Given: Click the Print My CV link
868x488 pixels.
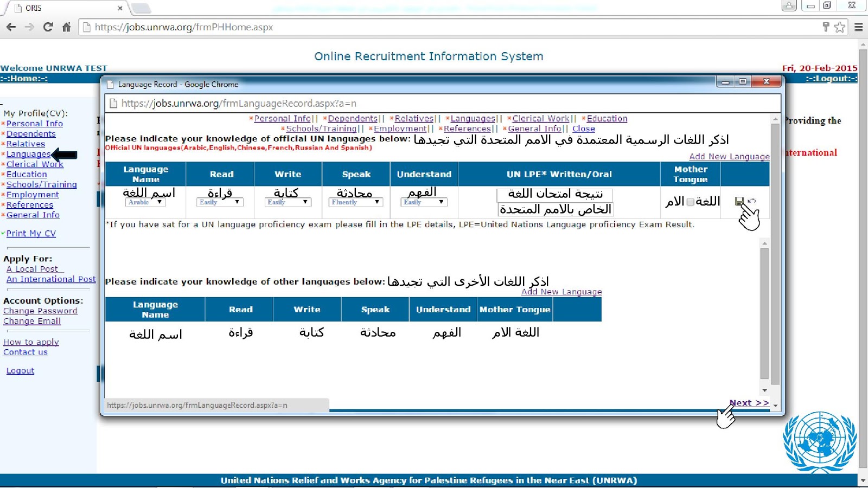Looking at the screenshot, I should tap(31, 233).
